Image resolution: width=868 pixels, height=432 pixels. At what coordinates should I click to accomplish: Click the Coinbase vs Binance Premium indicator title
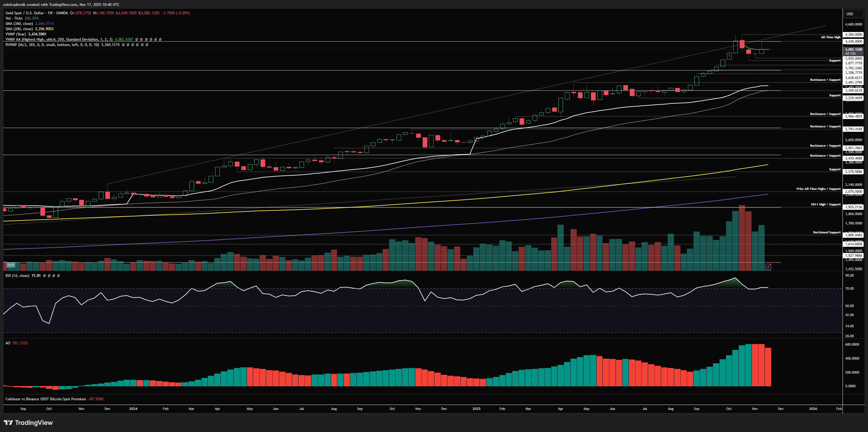45,399
